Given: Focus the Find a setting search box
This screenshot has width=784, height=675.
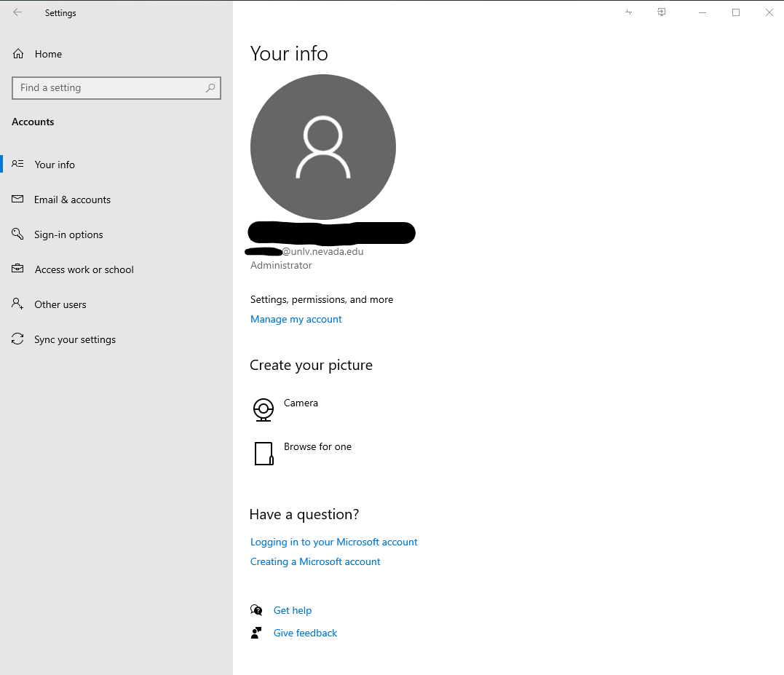Looking at the screenshot, I should click(116, 88).
